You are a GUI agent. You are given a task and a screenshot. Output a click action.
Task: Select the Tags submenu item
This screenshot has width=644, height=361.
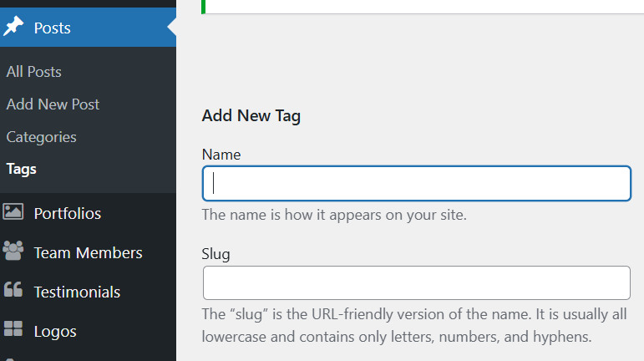coord(21,169)
